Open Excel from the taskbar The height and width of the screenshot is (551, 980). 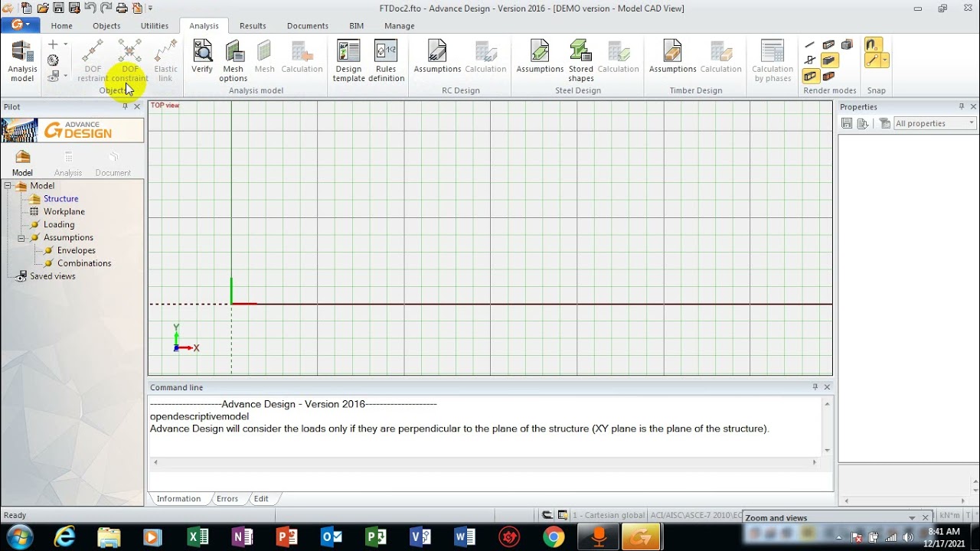click(198, 537)
